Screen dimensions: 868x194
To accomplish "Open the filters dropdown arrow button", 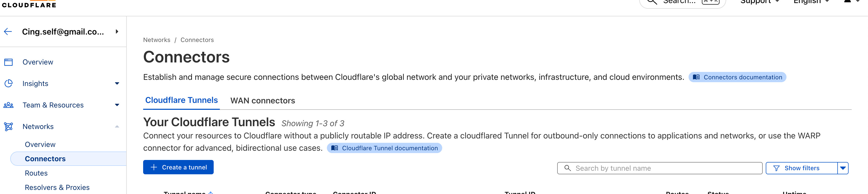I will pyautogui.click(x=843, y=168).
